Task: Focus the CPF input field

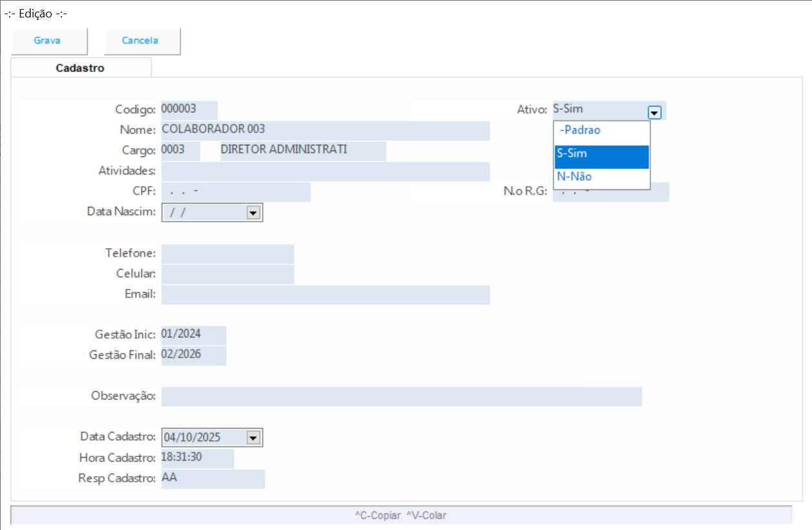Action: pyautogui.click(x=235, y=192)
